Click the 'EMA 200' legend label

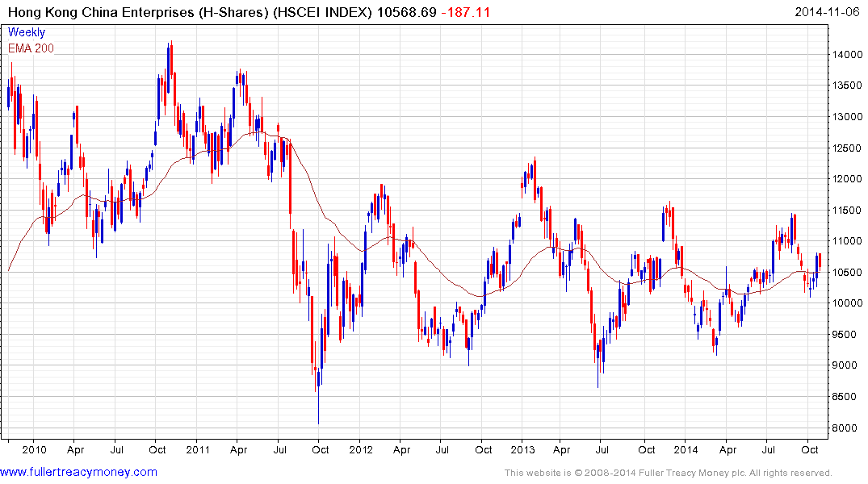click(x=31, y=48)
